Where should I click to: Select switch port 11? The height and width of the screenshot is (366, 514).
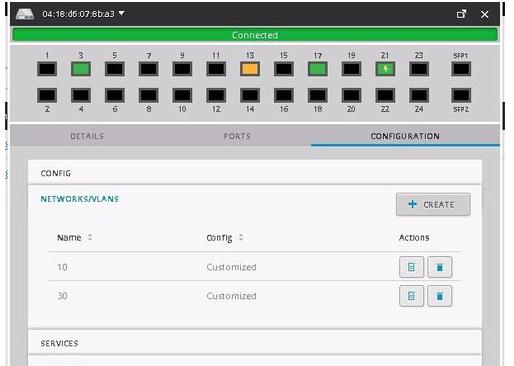coord(216,69)
